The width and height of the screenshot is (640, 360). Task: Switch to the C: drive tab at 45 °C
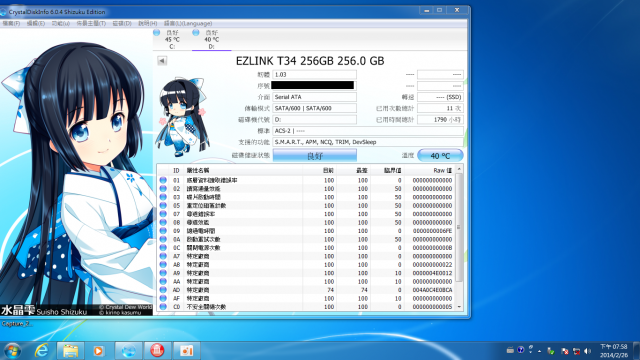tap(172, 39)
